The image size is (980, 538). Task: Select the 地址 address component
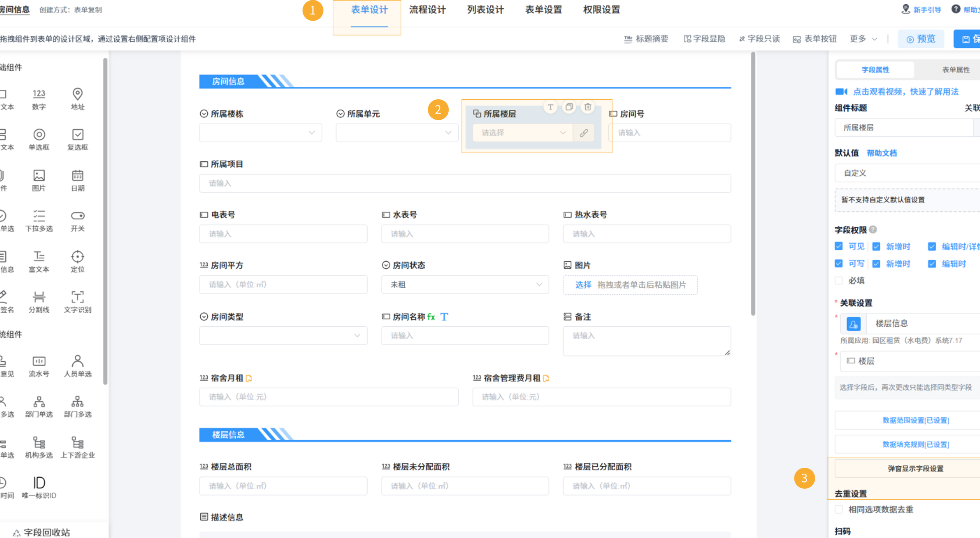pyautogui.click(x=78, y=99)
